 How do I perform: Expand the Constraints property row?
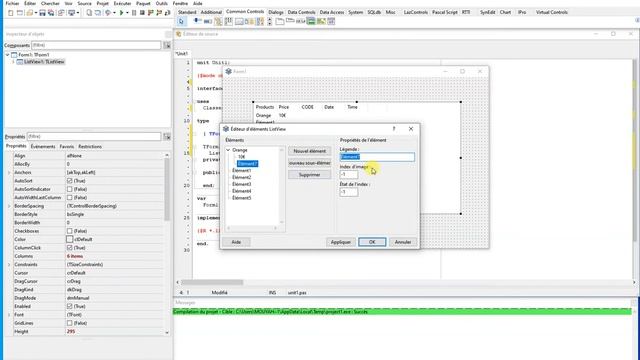click(9, 264)
